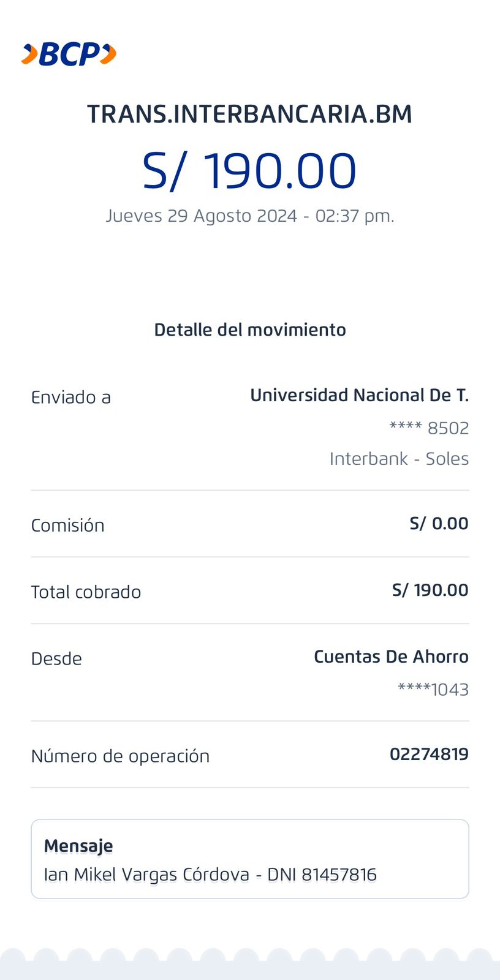500x980 pixels.
Task: Select recipient Universidad Nacional De T.
Action: pos(359,396)
